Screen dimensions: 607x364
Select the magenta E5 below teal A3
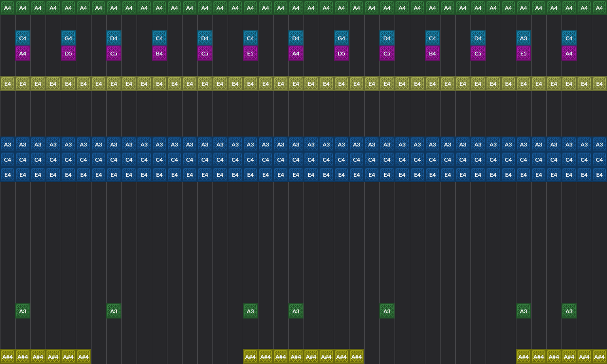click(523, 54)
